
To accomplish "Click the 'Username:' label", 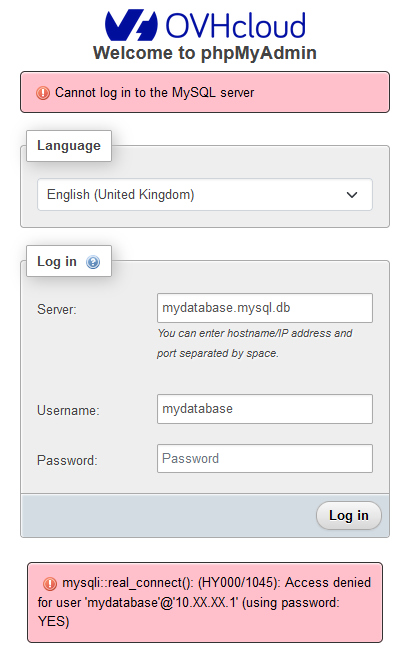I will tap(68, 410).
